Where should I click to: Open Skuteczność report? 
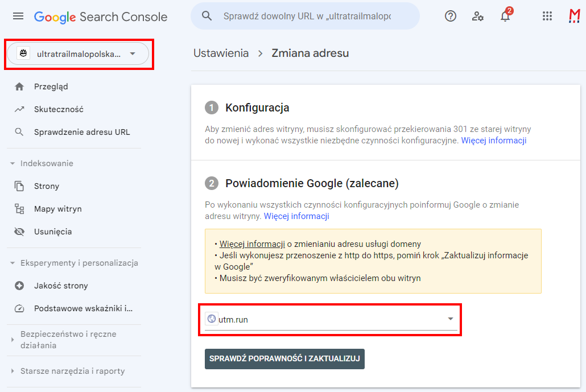59,109
